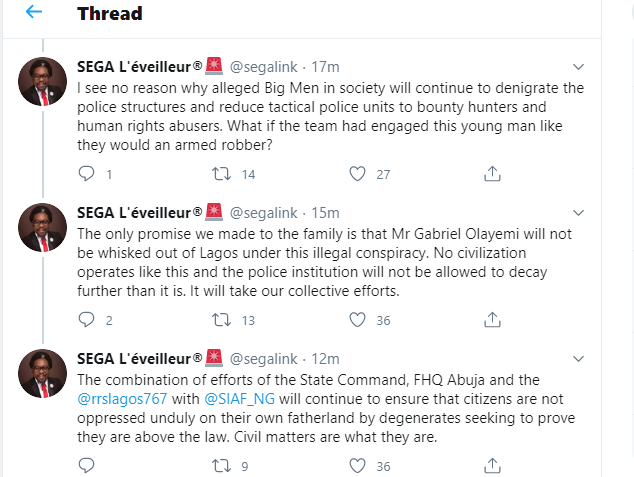634x477 pixels.
Task: Retweet the first tweet with 14 retweets
Action: click(x=223, y=174)
